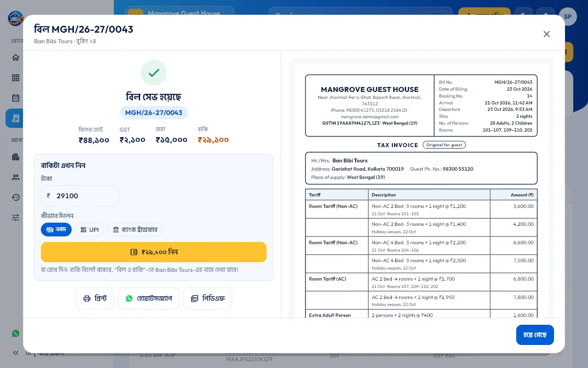Click the ₹৮৮,১০০ bill total value
The height and width of the screenshot is (368, 588).
94,140
